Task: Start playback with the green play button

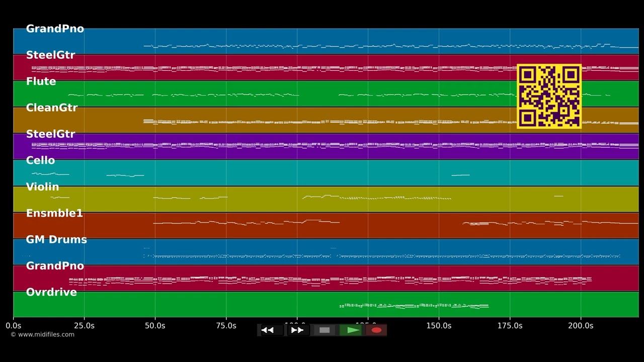Action: tap(351, 330)
